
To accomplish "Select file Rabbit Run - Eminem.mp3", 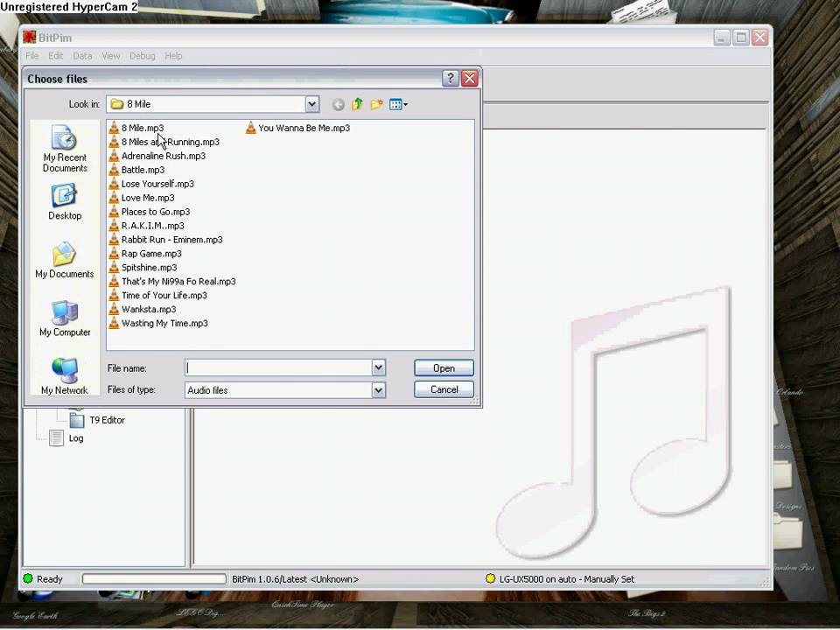I will tap(166, 240).
